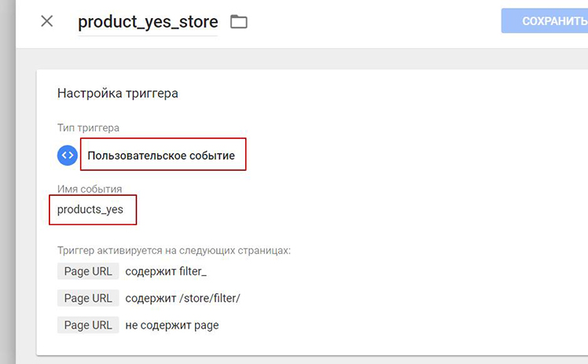Viewport: 588px width, 364px height.
Task: Click the Page URL chip for /store/filter/ condition
Action: [88, 298]
